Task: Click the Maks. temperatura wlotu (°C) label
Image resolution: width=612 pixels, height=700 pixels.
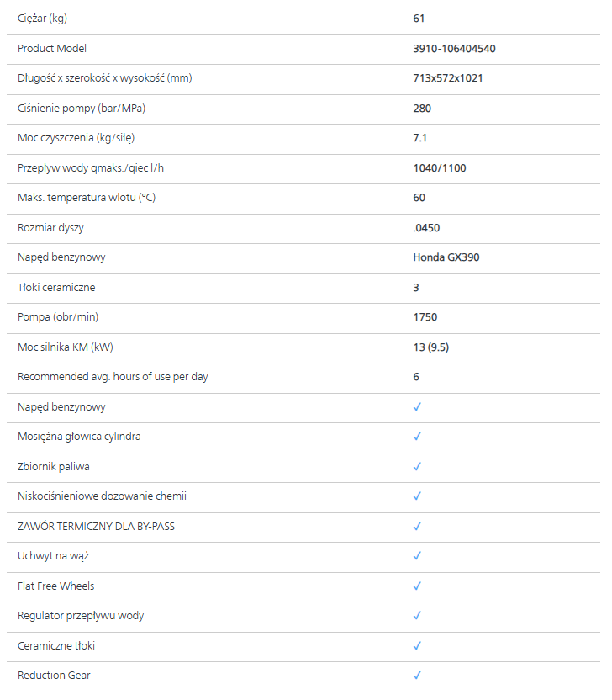Action: click(x=87, y=198)
